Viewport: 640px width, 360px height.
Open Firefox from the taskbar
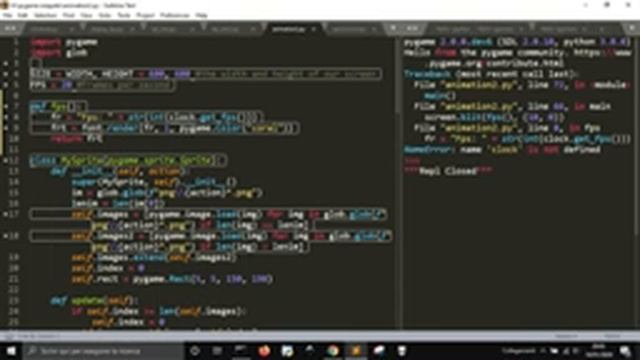point(264,351)
